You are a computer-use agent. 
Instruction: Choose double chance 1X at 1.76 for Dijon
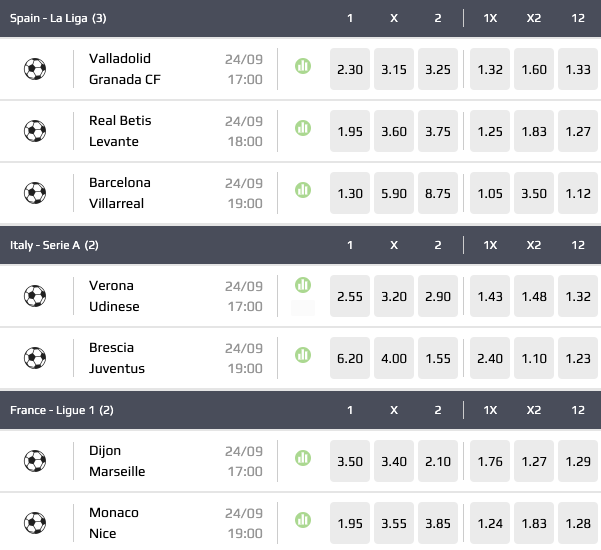(490, 461)
